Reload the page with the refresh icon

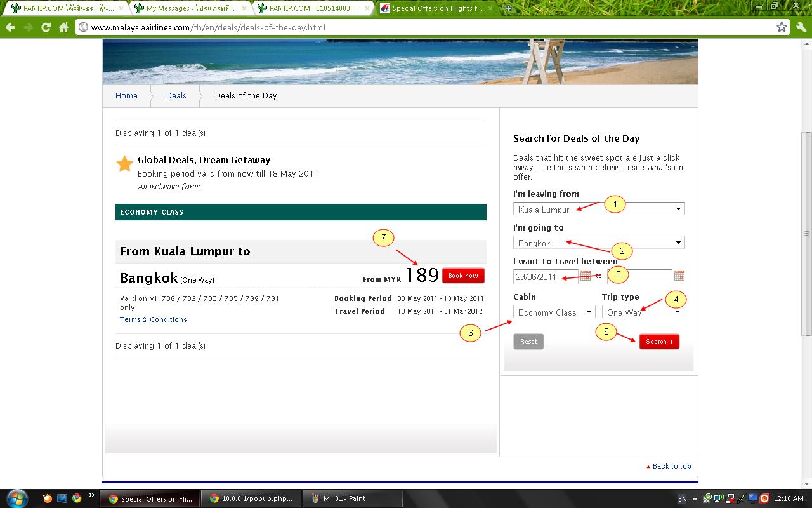pos(46,27)
